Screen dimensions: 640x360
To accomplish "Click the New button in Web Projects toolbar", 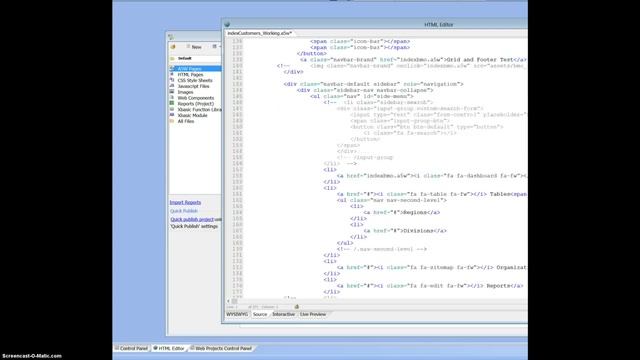I will coord(194,47).
